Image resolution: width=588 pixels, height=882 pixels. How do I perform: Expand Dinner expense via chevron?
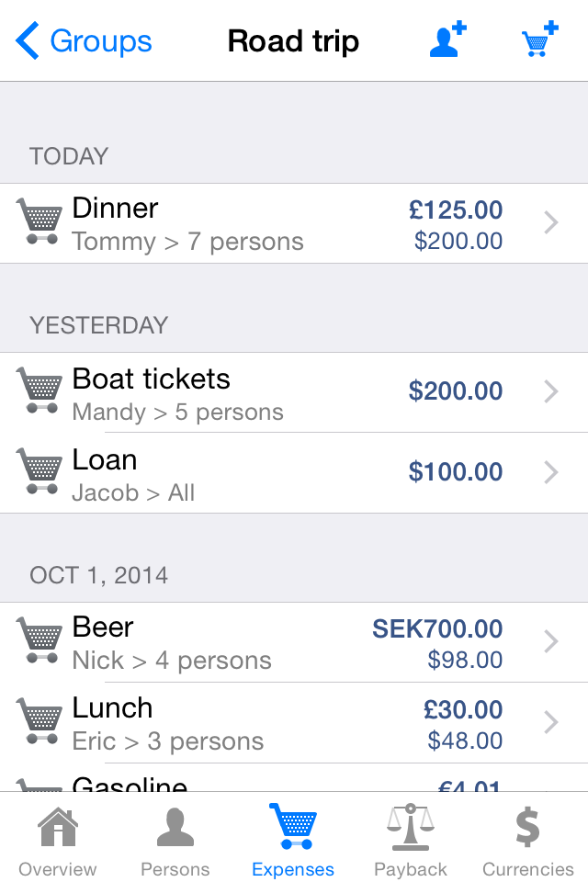coord(551,222)
